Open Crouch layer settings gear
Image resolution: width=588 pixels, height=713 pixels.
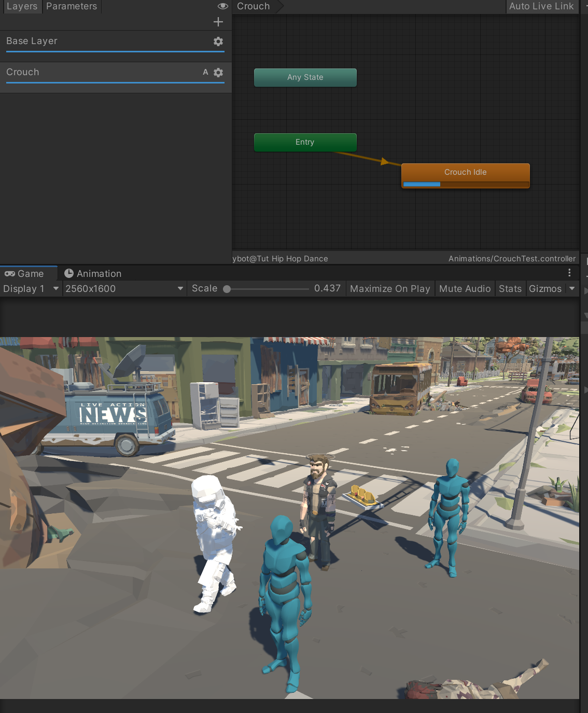tap(218, 73)
